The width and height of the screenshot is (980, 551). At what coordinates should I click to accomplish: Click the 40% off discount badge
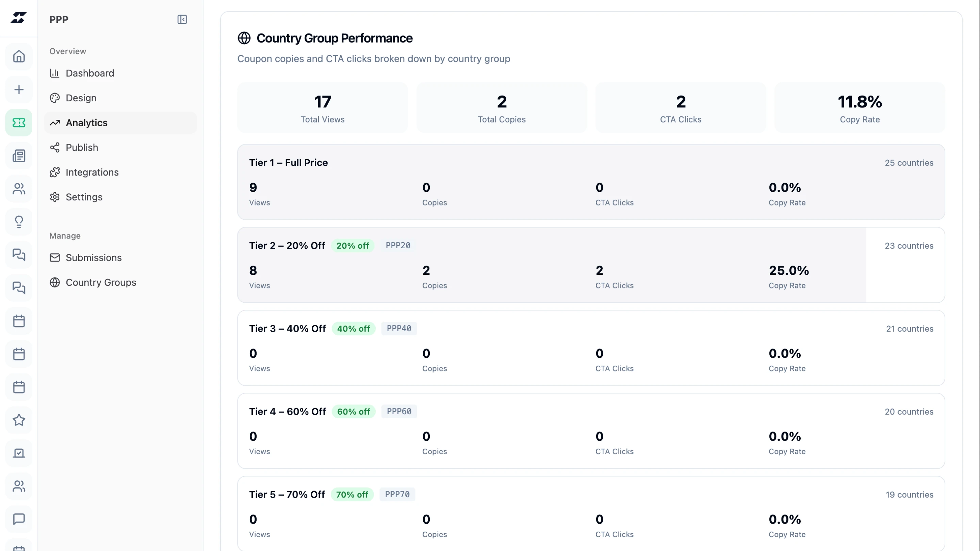tap(354, 329)
